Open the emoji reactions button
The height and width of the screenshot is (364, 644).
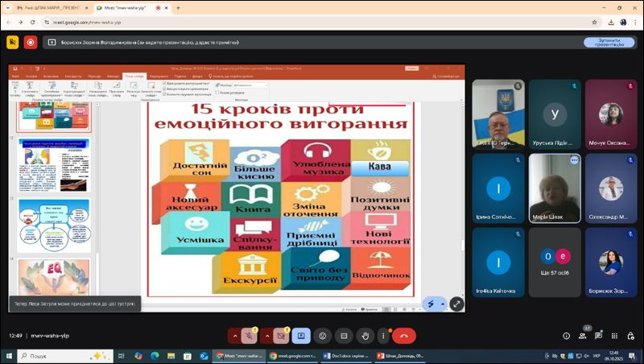(x=323, y=335)
